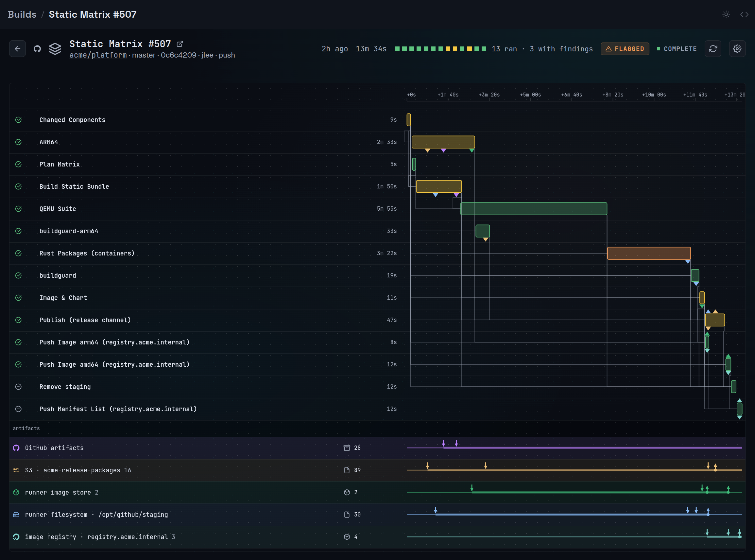This screenshot has width=755, height=560.
Task: Click runner filesystem file count 30
Action: click(x=352, y=515)
